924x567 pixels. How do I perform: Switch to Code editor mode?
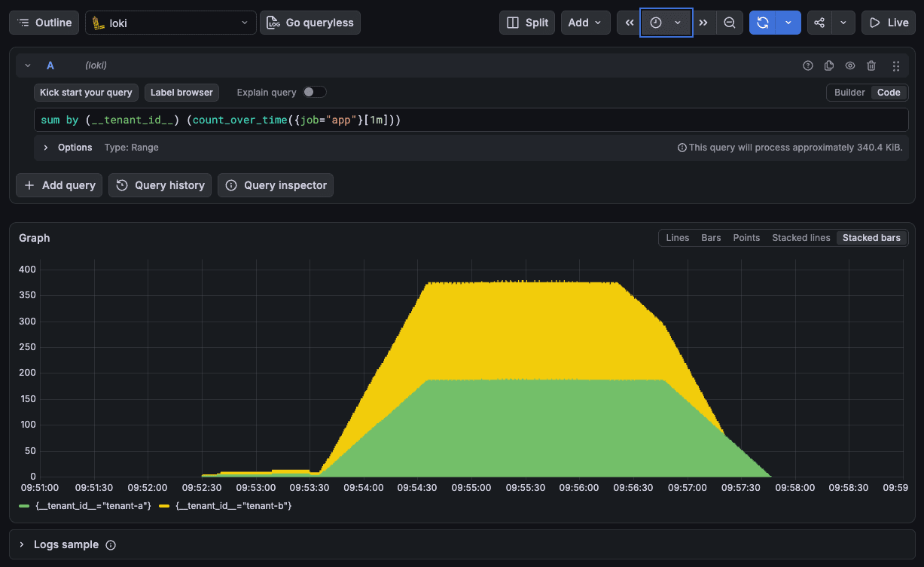[889, 93]
